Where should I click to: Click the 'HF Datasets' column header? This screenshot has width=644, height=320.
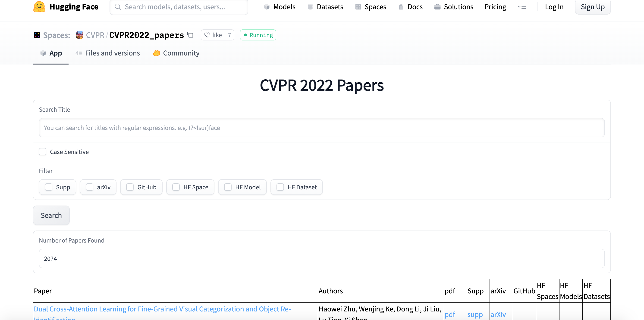pos(597,291)
